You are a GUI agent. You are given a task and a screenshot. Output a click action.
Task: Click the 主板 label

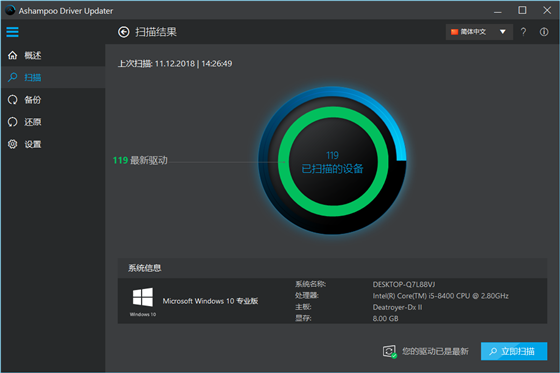click(x=303, y=307)
